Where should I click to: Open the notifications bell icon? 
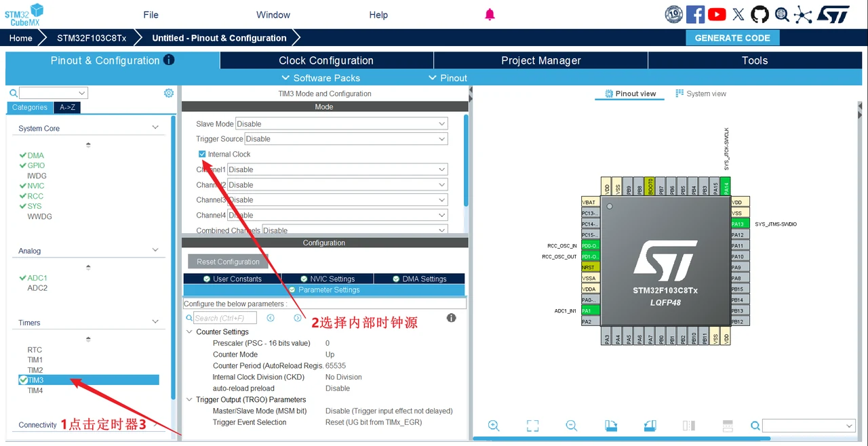(x=490, y=15)
